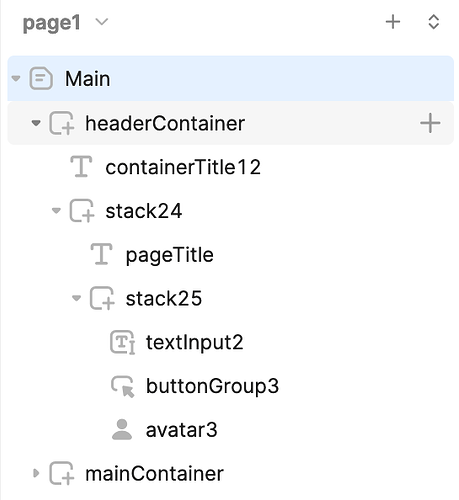Add a component inside headerContainer
This screenshot has width=459, height=500.
[x=430, y=123]
